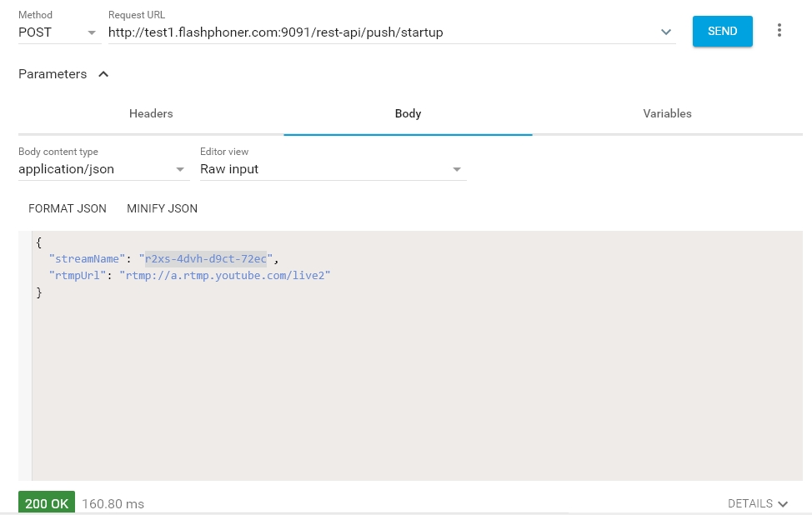Click FORMAT JSON
This screenshot has width=812, height=515.
click(x=68, y=208)
